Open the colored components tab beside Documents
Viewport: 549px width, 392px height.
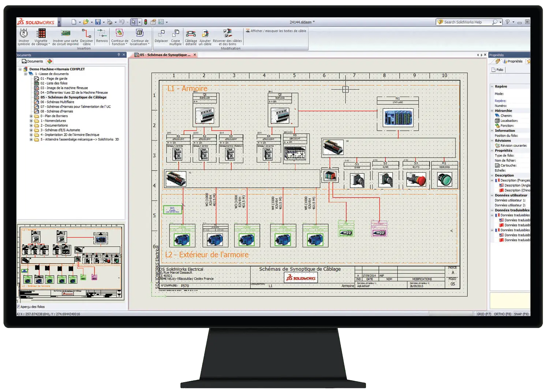point(50,61)
